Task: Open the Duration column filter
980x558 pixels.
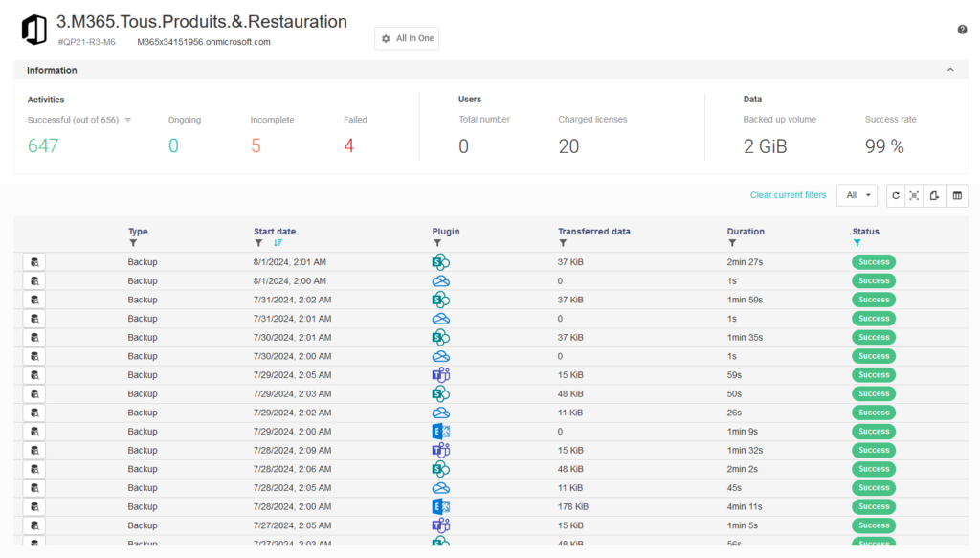Action: click(732, 243)
